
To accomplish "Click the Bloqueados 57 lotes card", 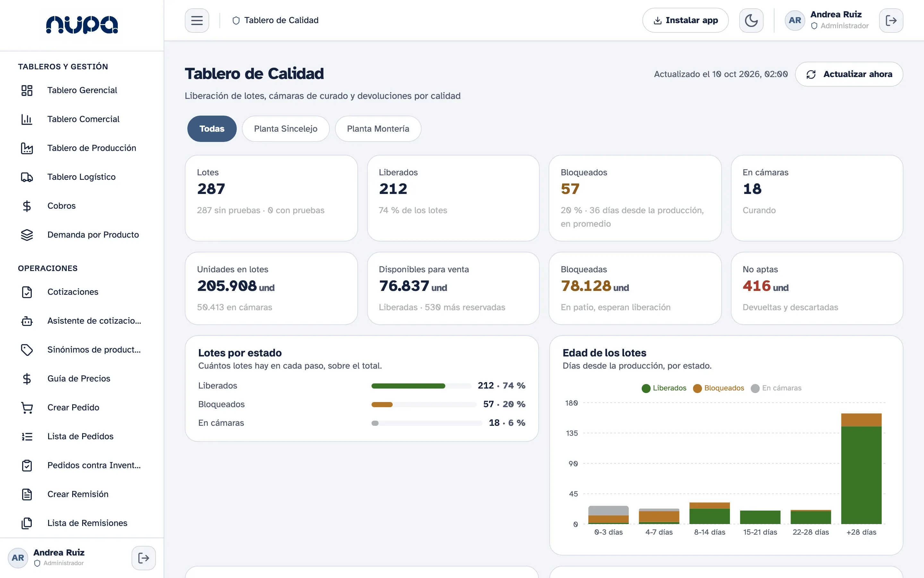I will (635, 198).
